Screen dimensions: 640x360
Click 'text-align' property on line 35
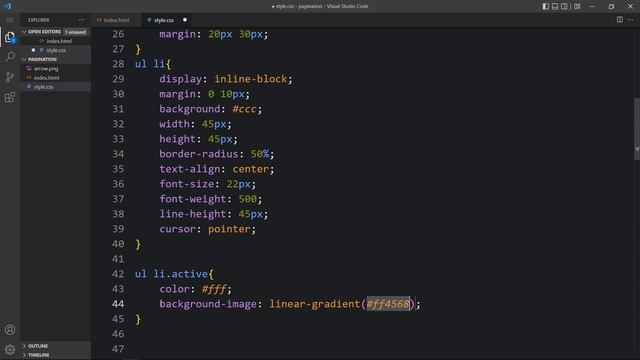[x=190, y=169]
